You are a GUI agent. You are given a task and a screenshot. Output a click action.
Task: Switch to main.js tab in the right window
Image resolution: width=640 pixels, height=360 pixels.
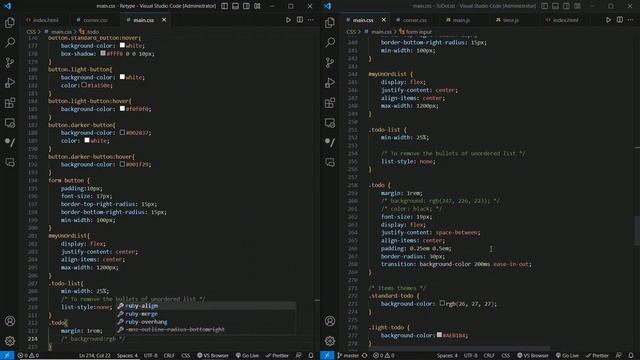click(x=462, y=20)
